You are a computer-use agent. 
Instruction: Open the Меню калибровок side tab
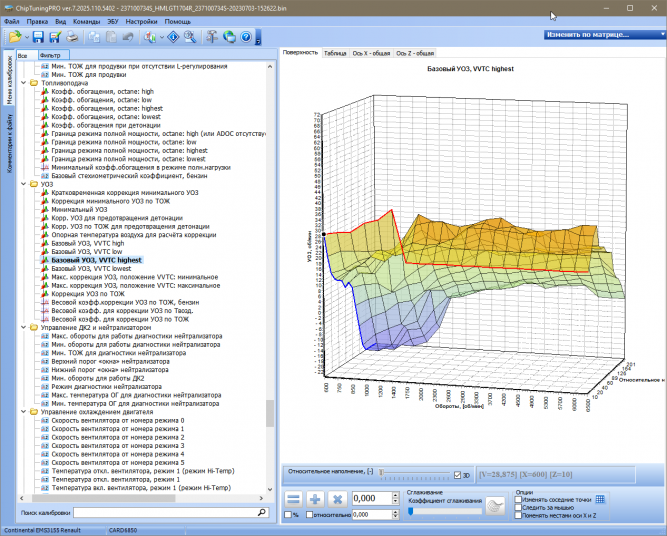[x=9, y=80]
